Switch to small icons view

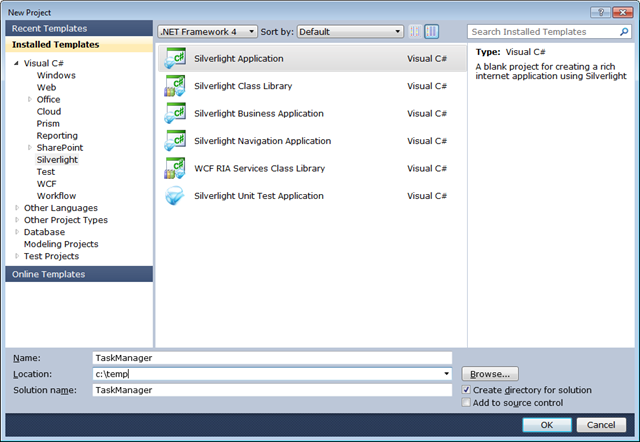click(415, 32)
